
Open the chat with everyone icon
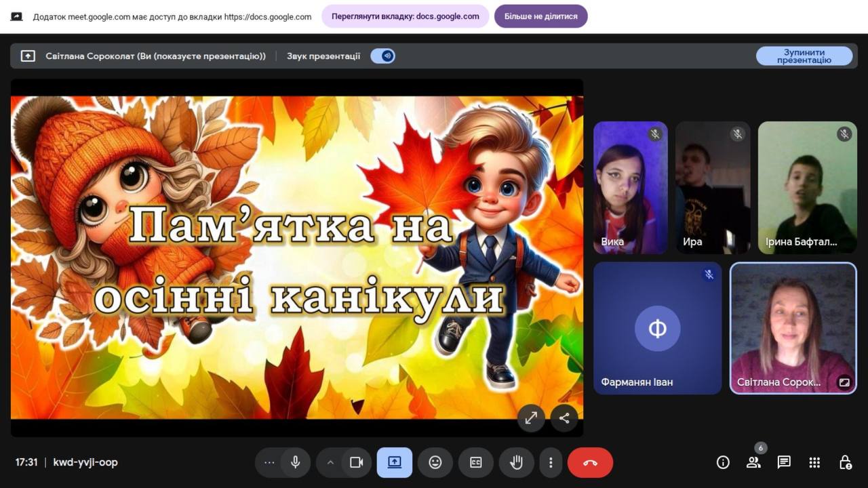click(x=784, y=462)
